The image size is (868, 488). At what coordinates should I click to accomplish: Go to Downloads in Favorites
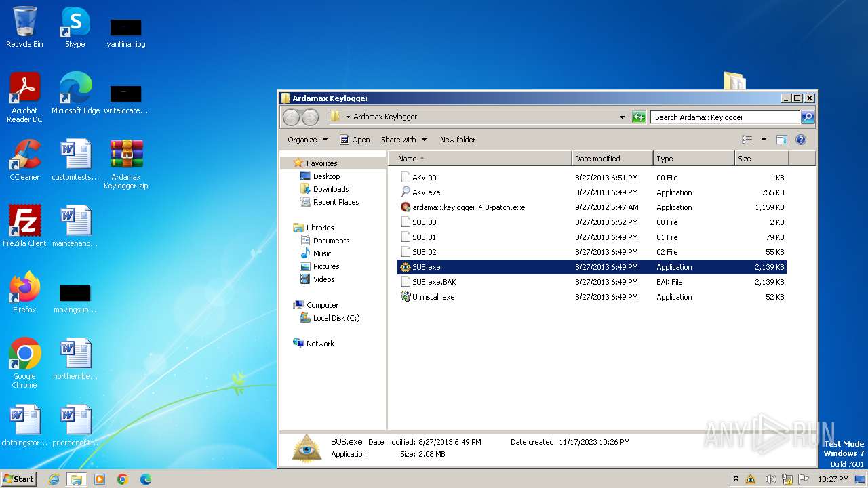324,189
